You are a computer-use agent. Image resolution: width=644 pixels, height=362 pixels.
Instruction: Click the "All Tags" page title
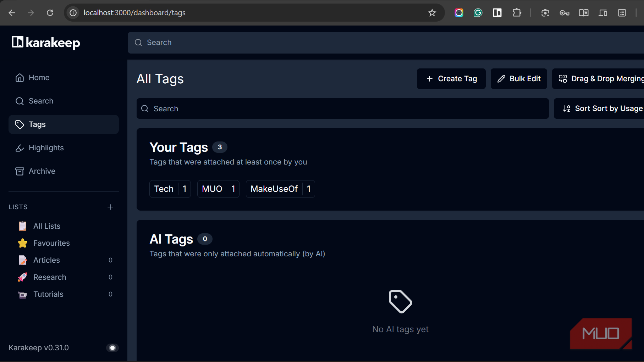[x=160, y=79]
